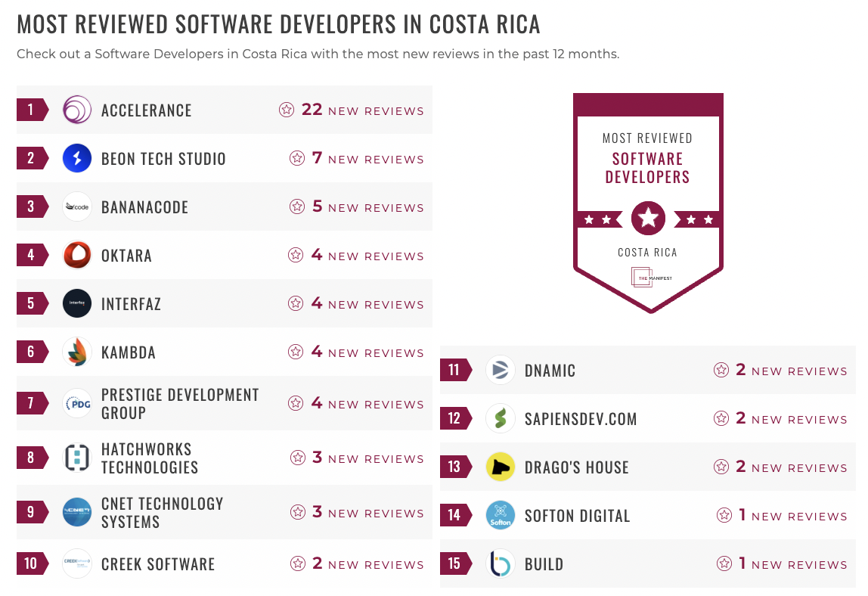Click The Manifest logo inside the badge
Image resolution: width=868 pixels, height=596 pixels.
[x=647, y=277]
